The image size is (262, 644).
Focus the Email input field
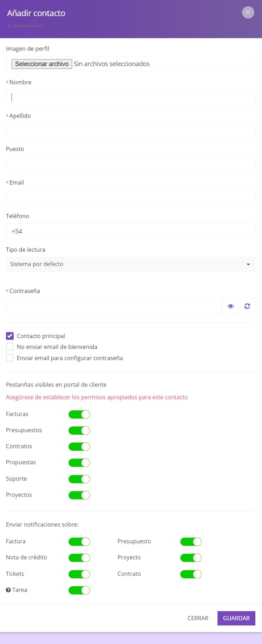(x=130, y=198)
